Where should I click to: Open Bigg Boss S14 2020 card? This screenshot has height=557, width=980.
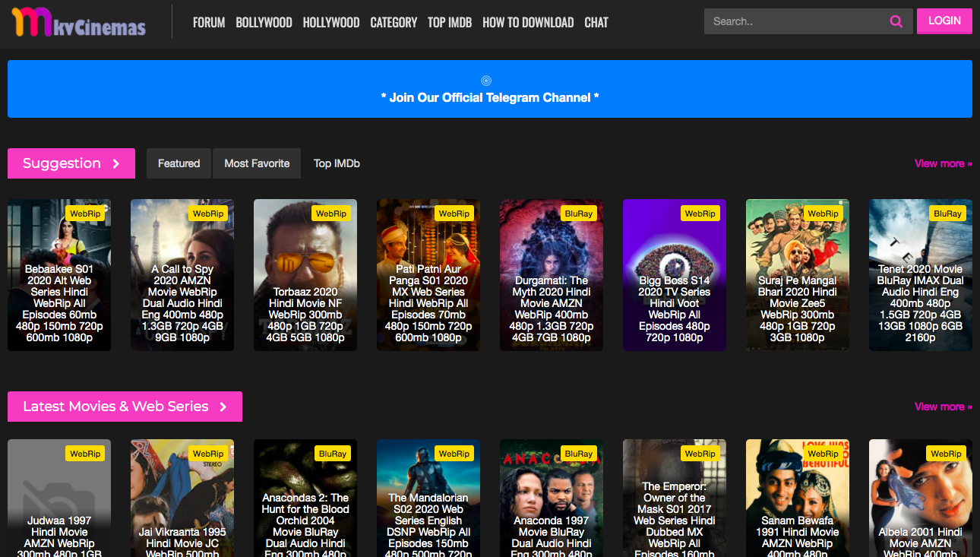tap(675, 275)
